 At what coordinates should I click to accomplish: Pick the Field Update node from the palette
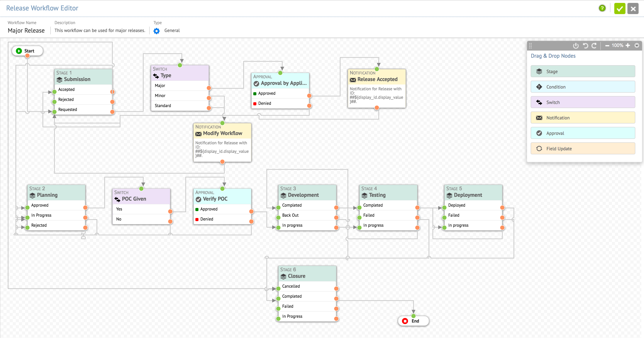582,149
